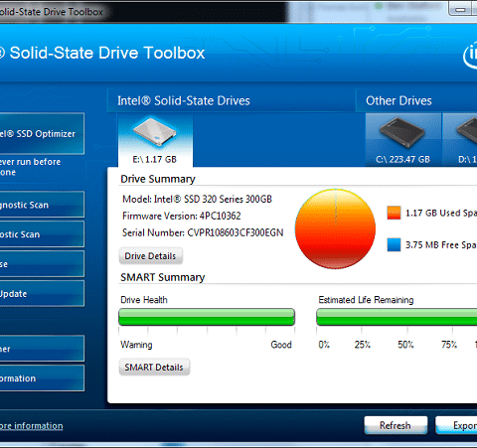The height and width of the screenshot is (448, 477).
Task: Click the Good label under Drive Health
Action: click(x=281, y=345)
